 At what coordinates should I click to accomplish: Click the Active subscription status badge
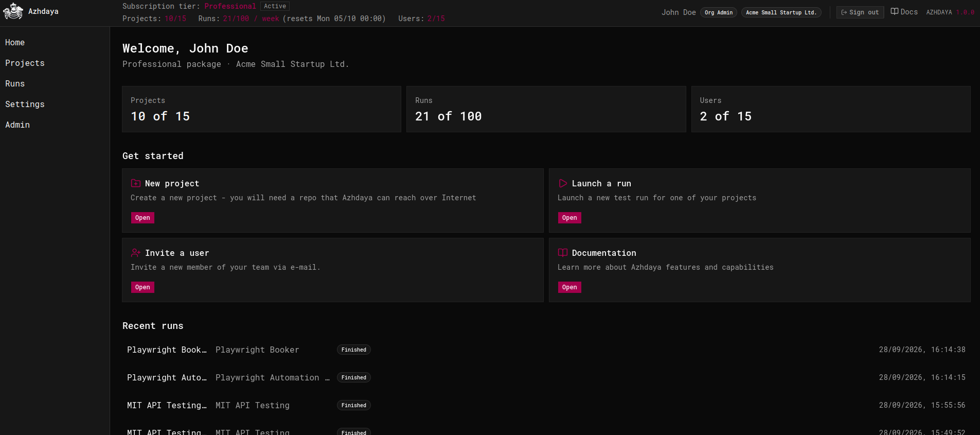[275, 6]
